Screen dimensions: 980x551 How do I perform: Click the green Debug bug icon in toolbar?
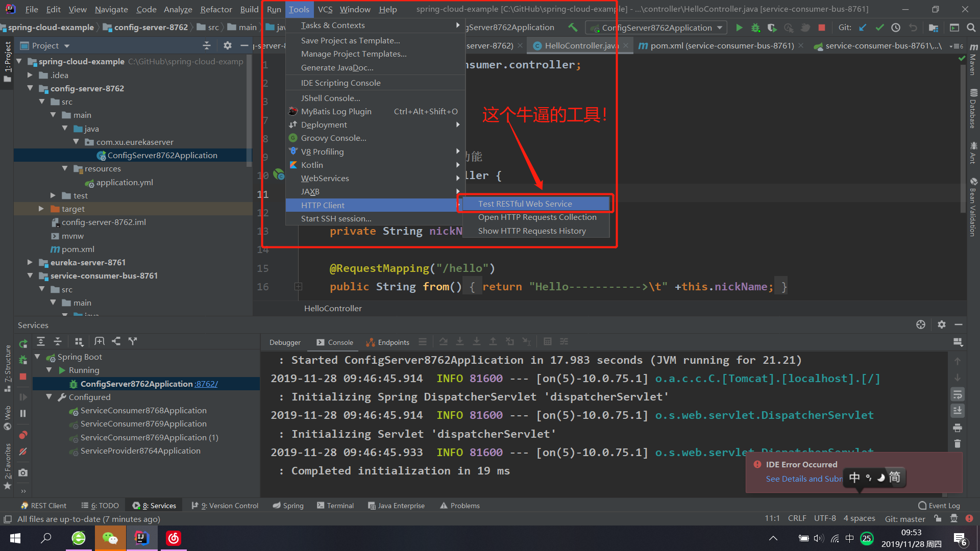coord(755,28)
